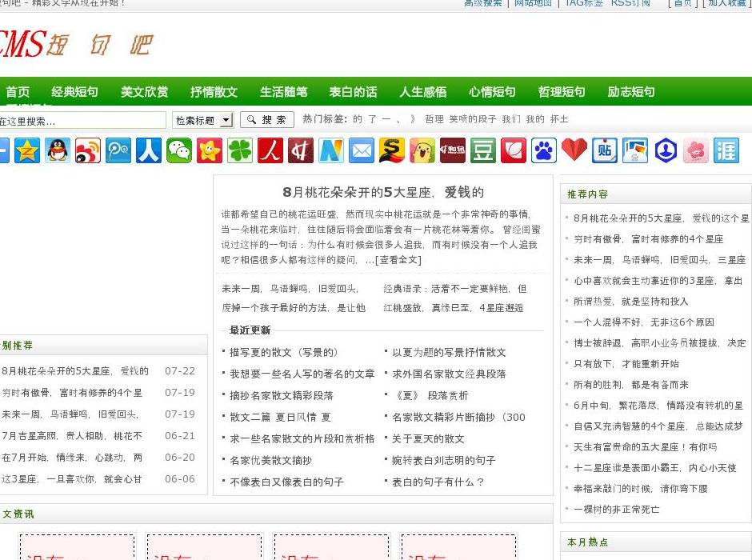Image resolution: width=752 pixels, height=560 pixels.
Task: Go to 美文欣赏 section
Action: 144,91
